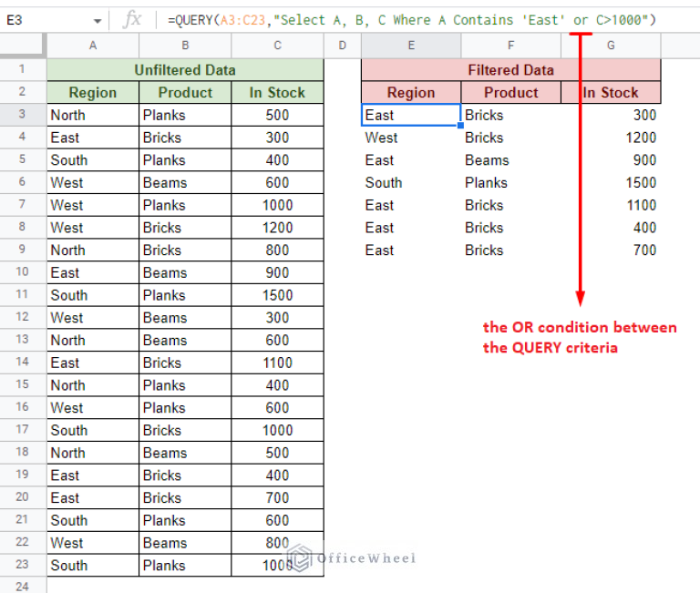Viewport: 700px width, 593px height.
Task: Select cell E3 containing East
Action: coord(411,115)
